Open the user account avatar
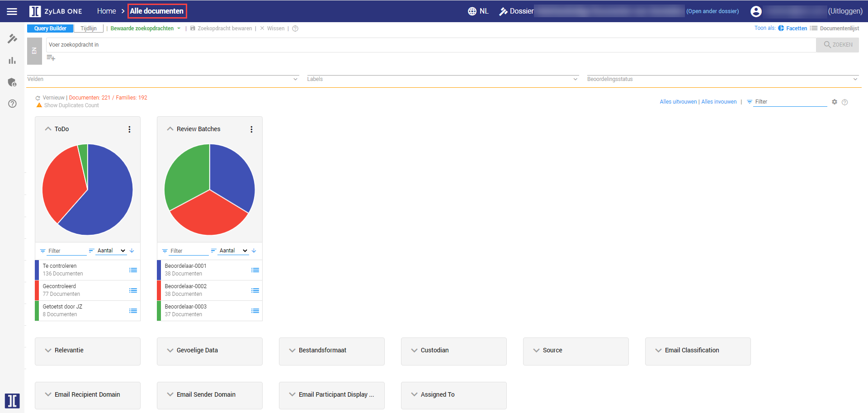Image resolution: width=868 pixels, height=413 pixels. 756,11
